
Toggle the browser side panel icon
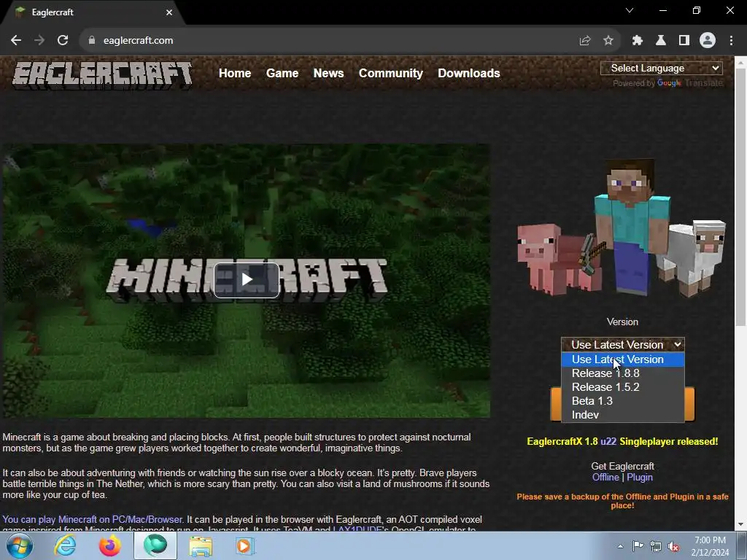pos(684,41)
